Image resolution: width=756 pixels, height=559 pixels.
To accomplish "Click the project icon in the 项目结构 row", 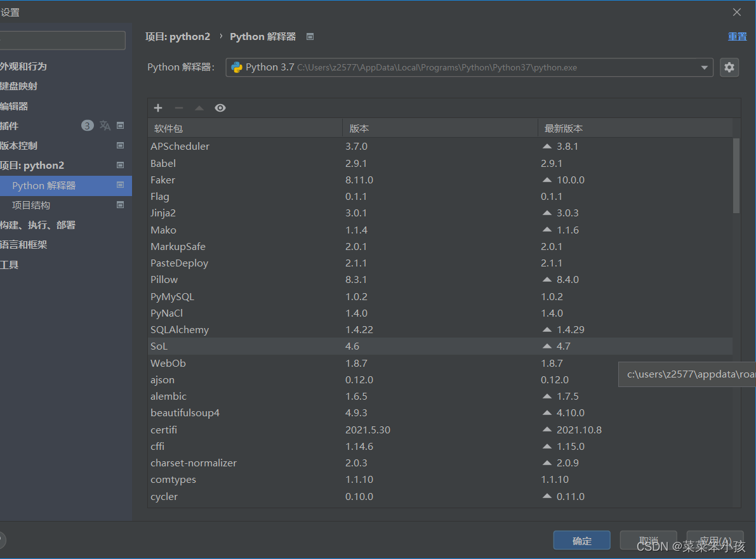I will 121,205.
